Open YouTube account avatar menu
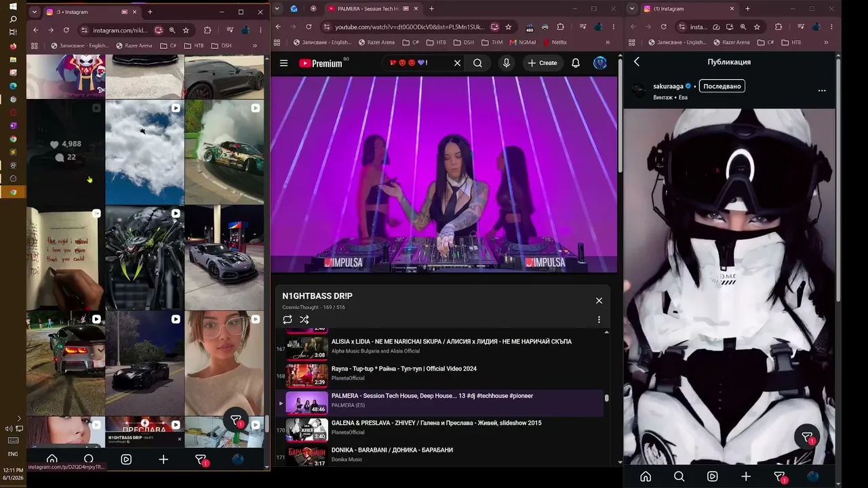This screenshot has width=868, height=488. click(x=600, y=63)
